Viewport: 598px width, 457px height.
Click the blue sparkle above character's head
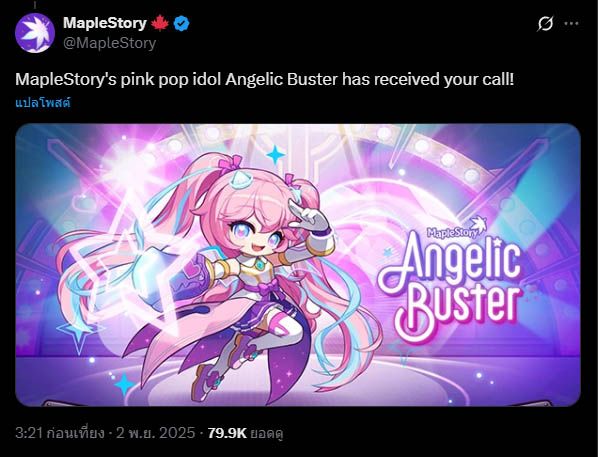coord(275,155)
